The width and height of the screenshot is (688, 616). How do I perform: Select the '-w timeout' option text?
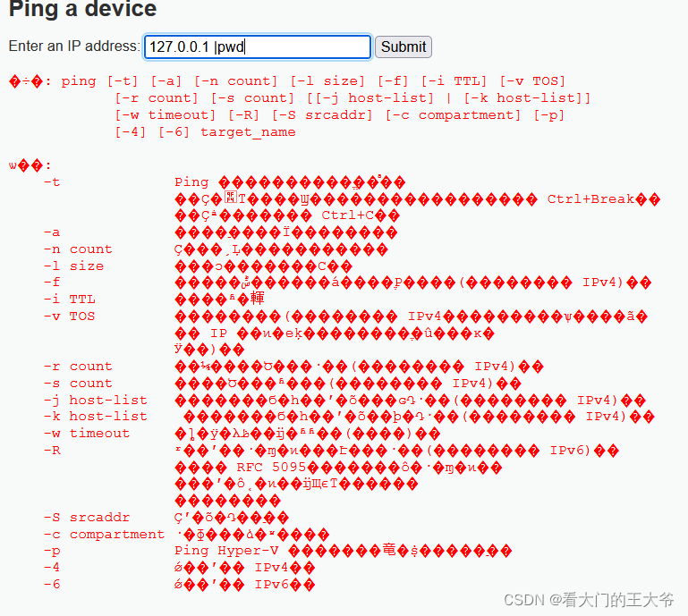[x=87, y=434]
